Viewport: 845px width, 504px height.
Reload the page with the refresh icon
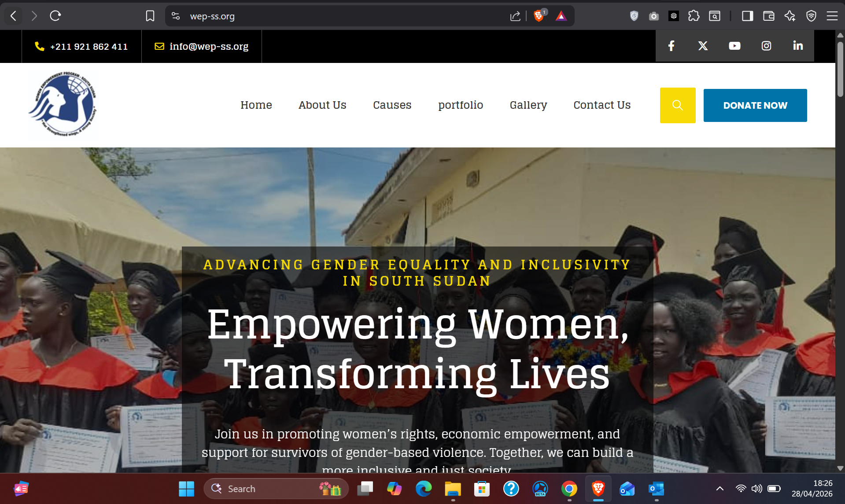(x=55, y=16)
